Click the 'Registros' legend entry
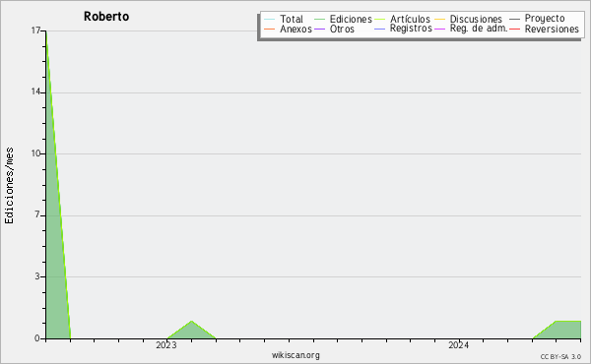 411,29
